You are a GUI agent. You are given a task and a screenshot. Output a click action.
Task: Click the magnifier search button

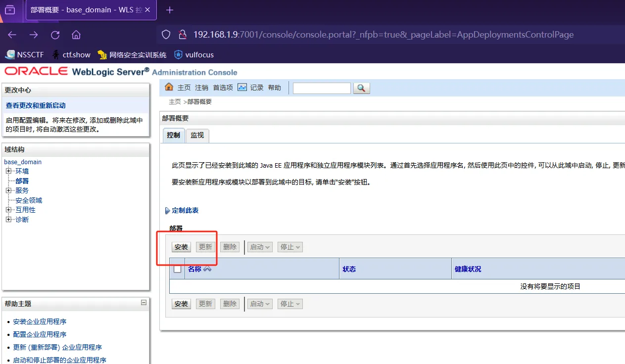pyautogui.click(x=361, y=88)
